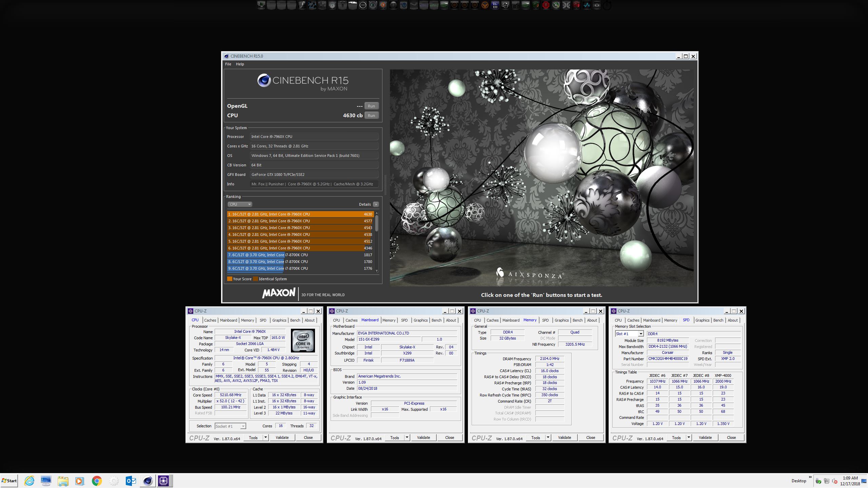This screenshot has height=488, width=868.
Task: Click the Part Number CMK32GX4M4B4000C19 field
Action: click(668, 359)
